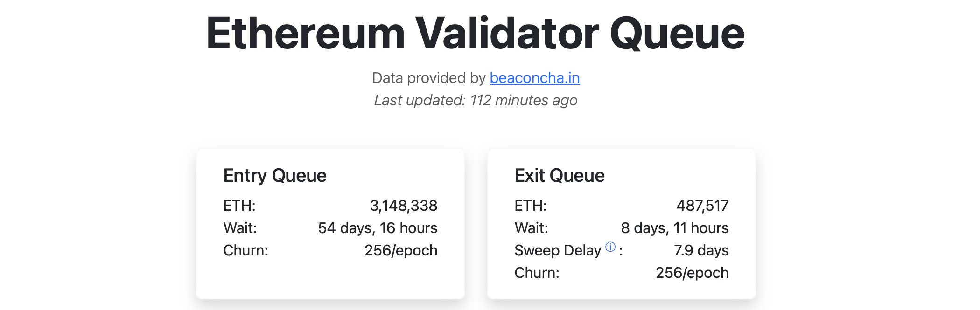The image size is (980, 310).
Task: Click the Sweep Delay info icon
Action: (610, 247)
